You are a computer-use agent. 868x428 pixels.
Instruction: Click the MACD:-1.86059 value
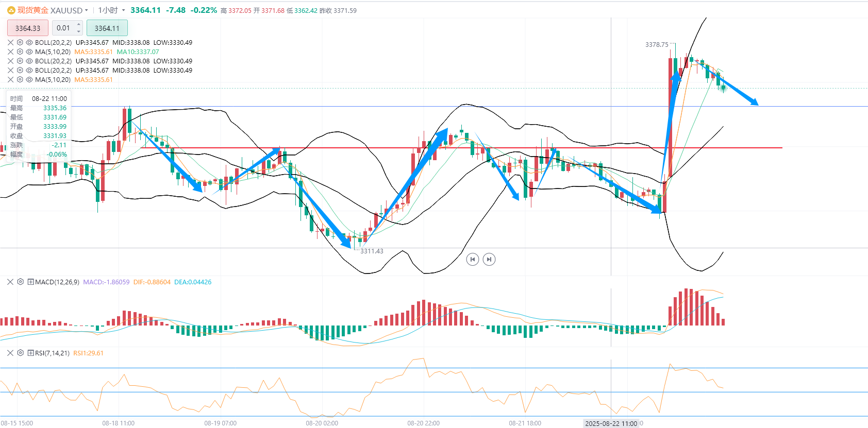coord(106,282)
